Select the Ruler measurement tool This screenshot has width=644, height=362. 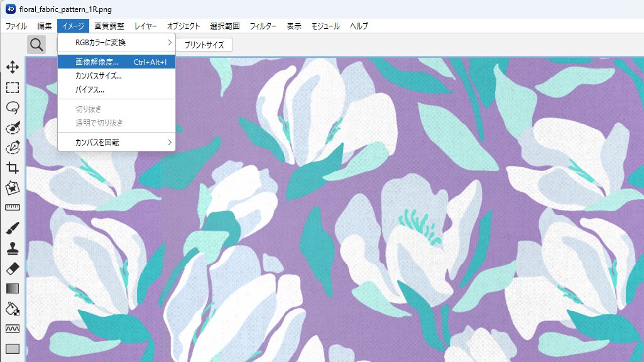[x=13, y=207]
